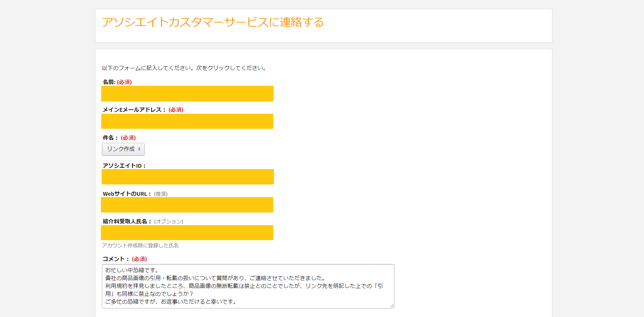This screenshot has width=644, height=317.
Task: Select the WebサイトのURL input field
Action: coord(187,205)
